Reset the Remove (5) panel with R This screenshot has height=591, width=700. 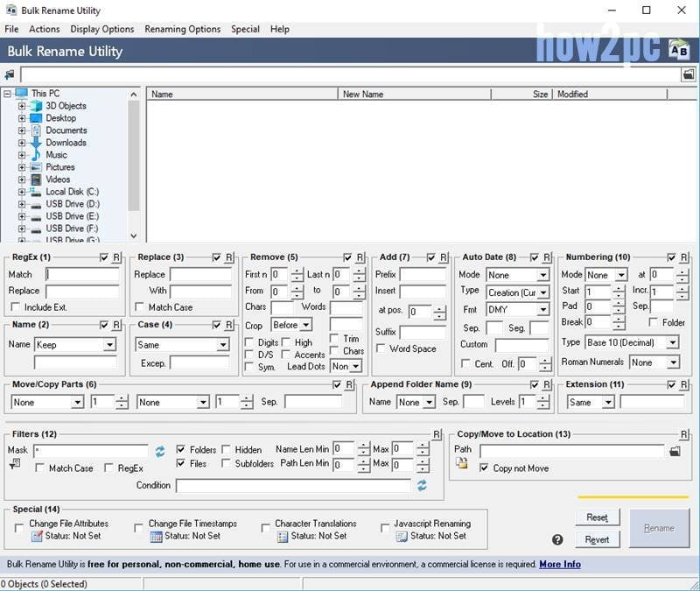click(x=360, y=257)
